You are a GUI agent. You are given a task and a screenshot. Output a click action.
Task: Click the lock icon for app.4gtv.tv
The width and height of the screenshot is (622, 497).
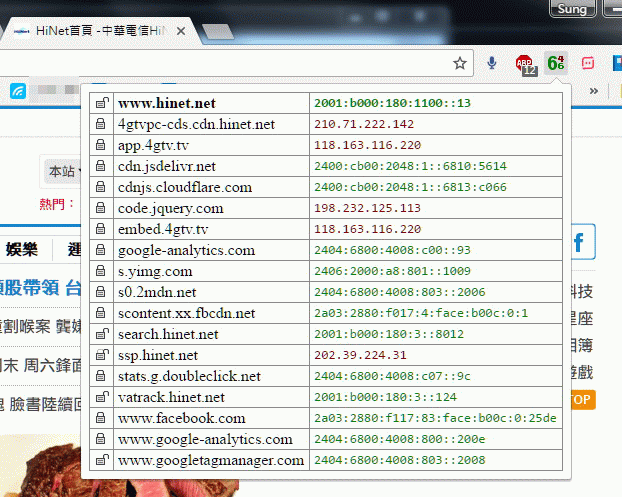point(101,145)
